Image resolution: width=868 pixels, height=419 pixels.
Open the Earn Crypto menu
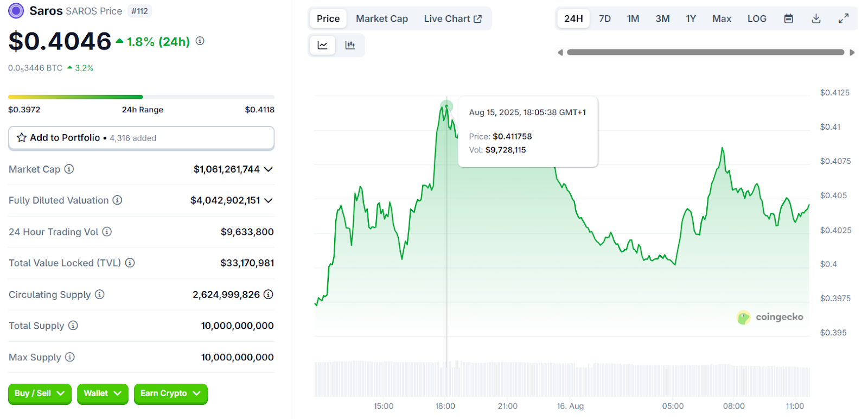[x=170, y=393]
